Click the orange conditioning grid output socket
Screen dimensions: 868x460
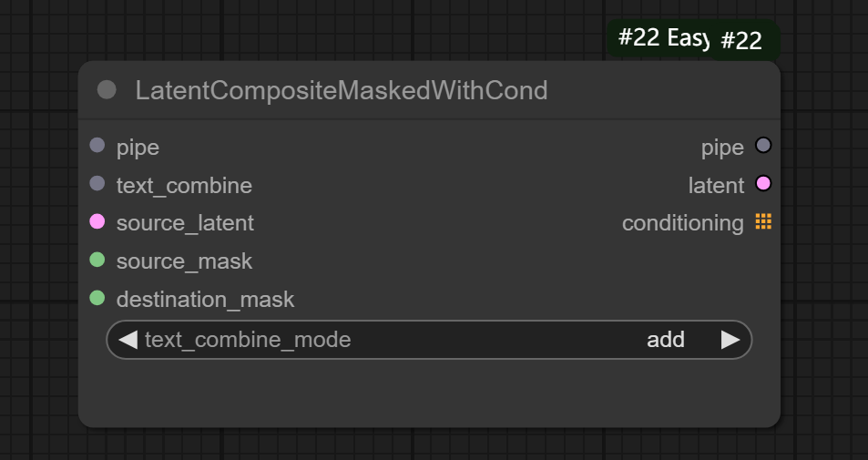tap(763, 221)
